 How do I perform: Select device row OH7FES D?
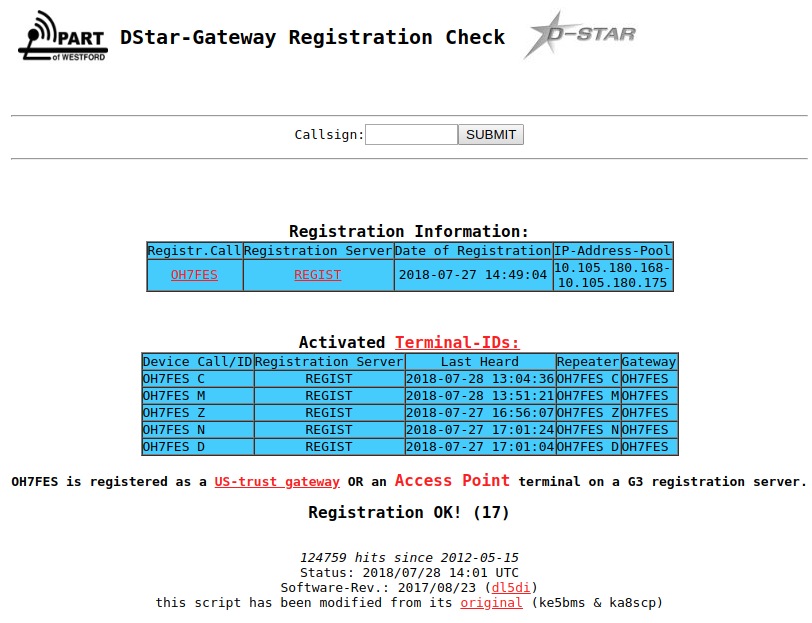(410, 447)
